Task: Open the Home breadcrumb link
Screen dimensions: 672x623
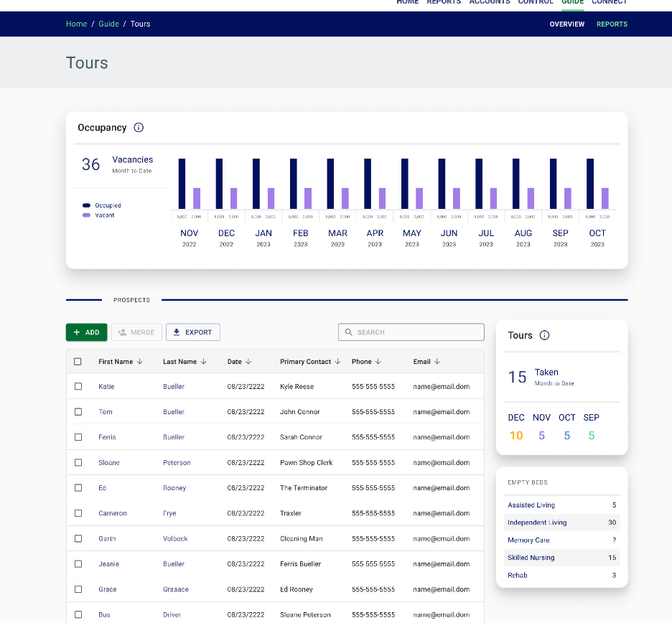Action: [76, 24]
